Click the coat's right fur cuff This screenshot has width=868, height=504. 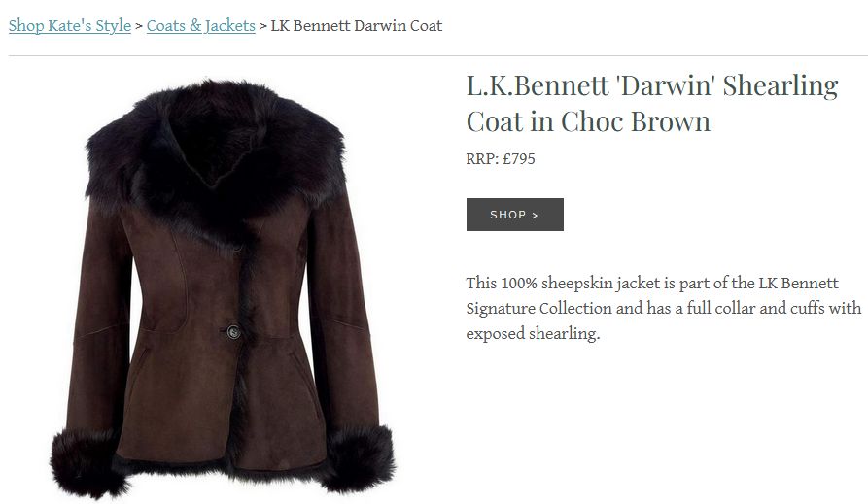point(360,458)
